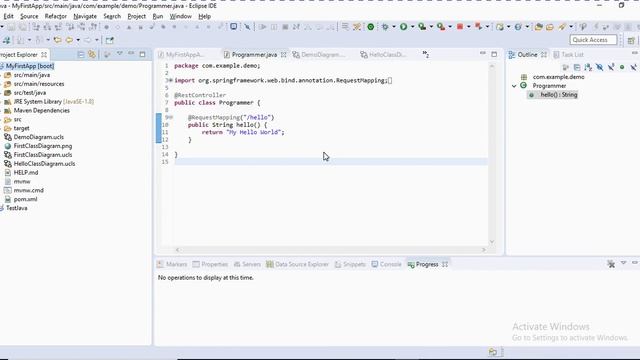Open the Refactor menu
Screen dimensions: 640x360
click(56, 16)
